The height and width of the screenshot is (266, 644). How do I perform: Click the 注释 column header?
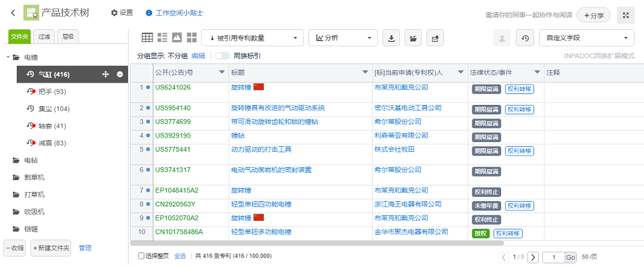pos(553,72)
